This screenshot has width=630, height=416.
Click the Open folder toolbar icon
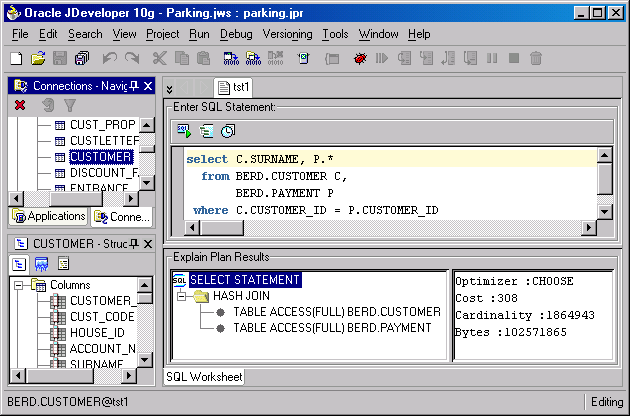pos(38,59)
